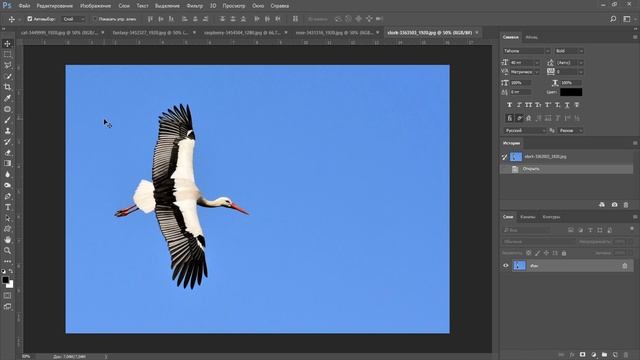Switch to the Каналы tab

528,217
